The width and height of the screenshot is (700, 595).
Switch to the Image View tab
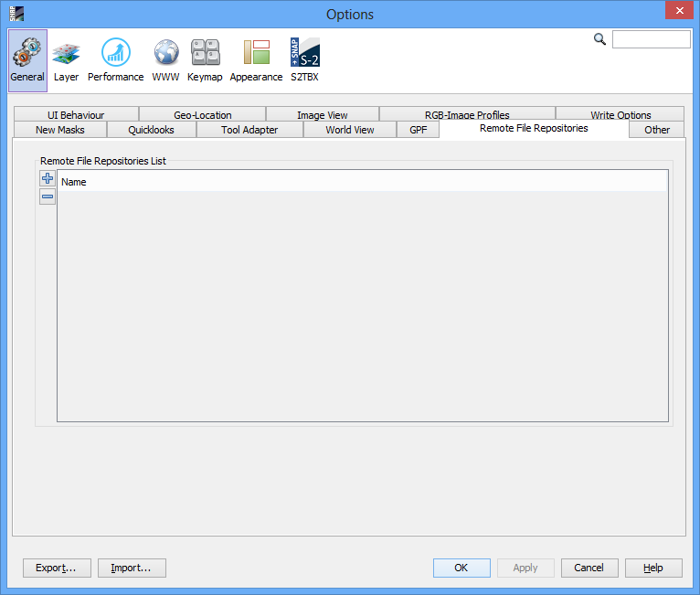pyautogui.click(x=323, y=114)
